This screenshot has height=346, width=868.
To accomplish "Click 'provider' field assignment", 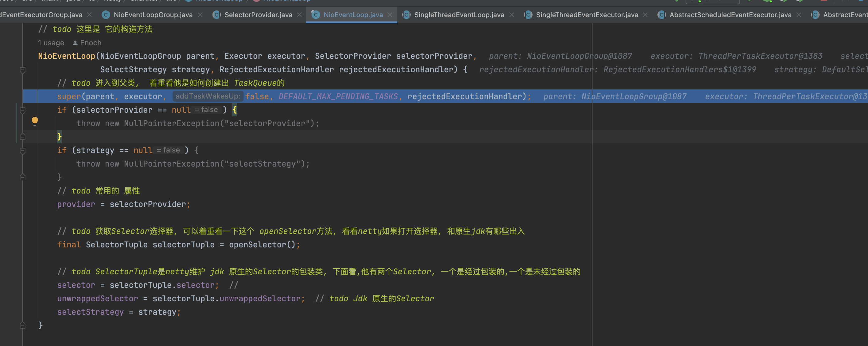I will [x=76, y=204].
